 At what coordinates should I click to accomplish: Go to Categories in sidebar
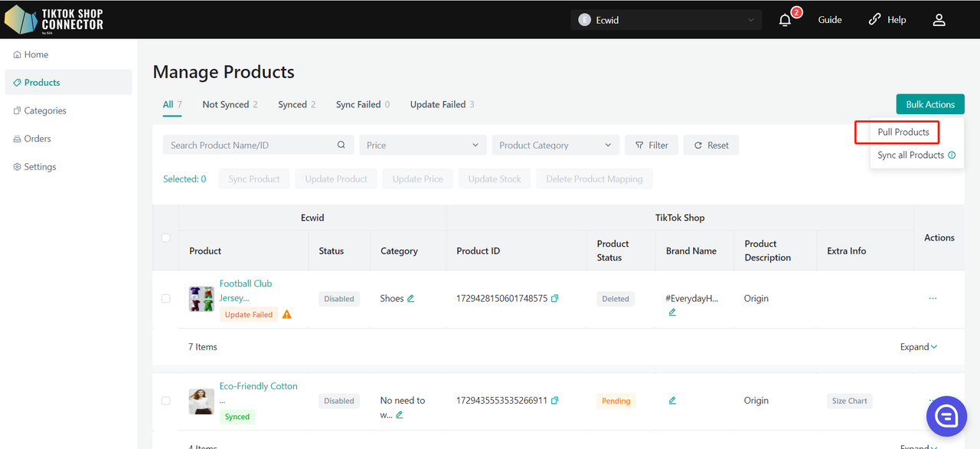tap(68, 110)
